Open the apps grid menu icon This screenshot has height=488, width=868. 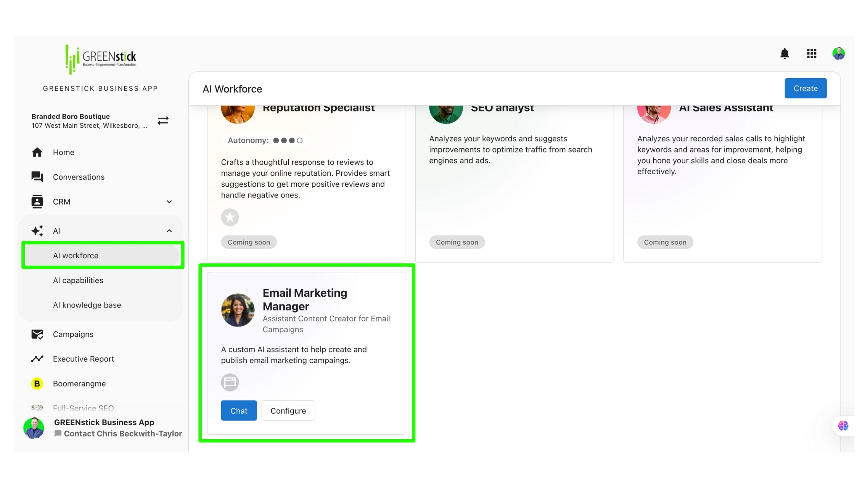pos(811,53)
